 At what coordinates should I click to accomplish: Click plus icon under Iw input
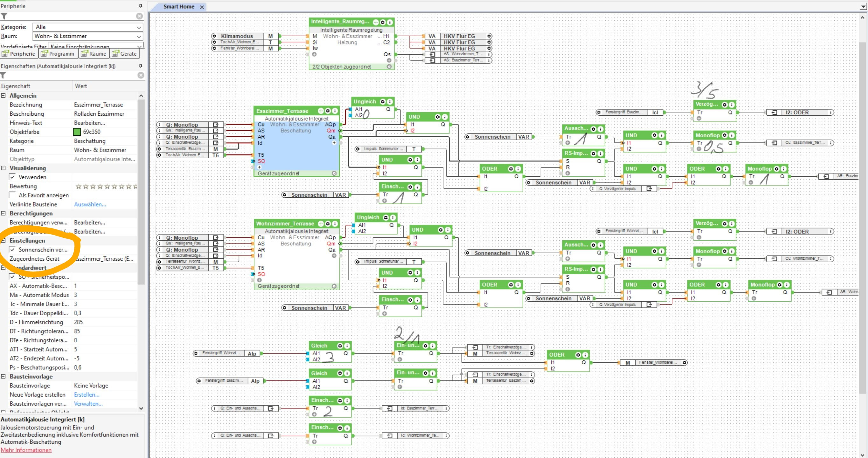pyautogui.click(x=314, y=54)
